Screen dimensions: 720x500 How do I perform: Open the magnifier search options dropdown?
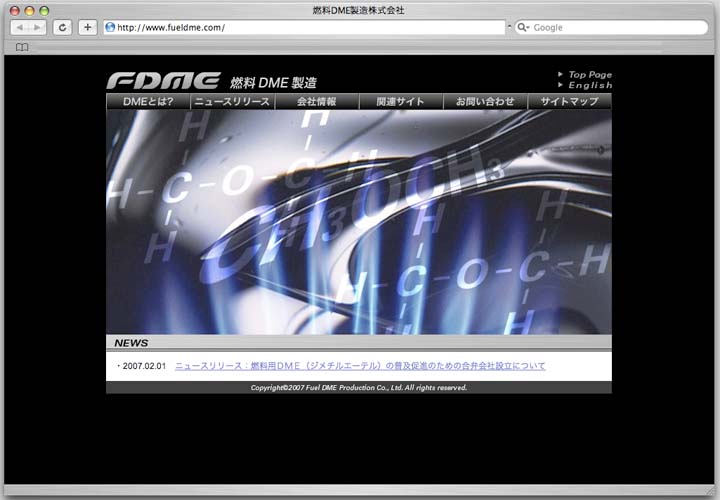pos(523,28)
